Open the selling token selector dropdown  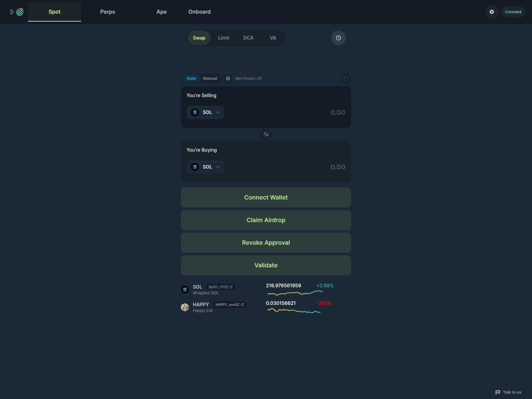(205, 112)
